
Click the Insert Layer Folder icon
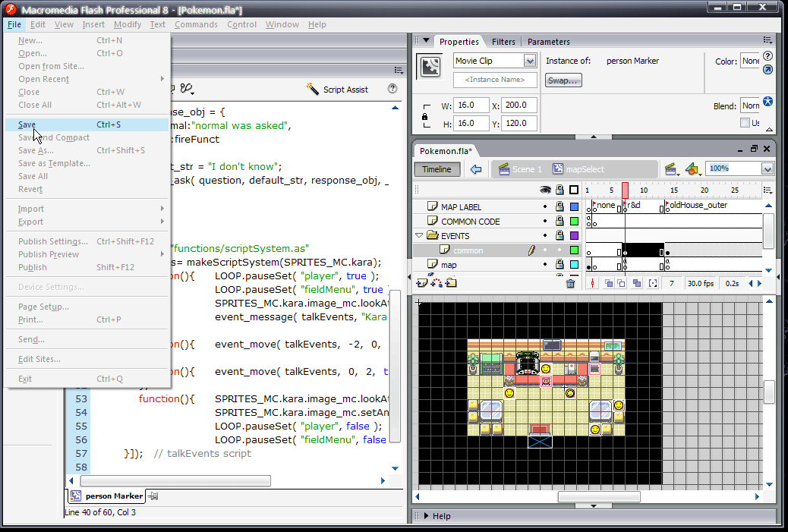click(x=451, y=283)
